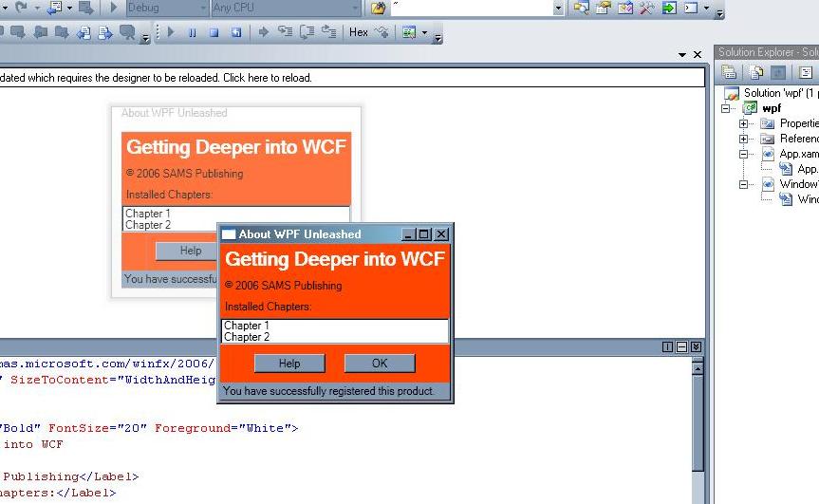Click 'Getting Deeper into WCF' heading in designer preview
Image resolution: width=819 pixels, height=504 pixels.
tap(236, 147)
